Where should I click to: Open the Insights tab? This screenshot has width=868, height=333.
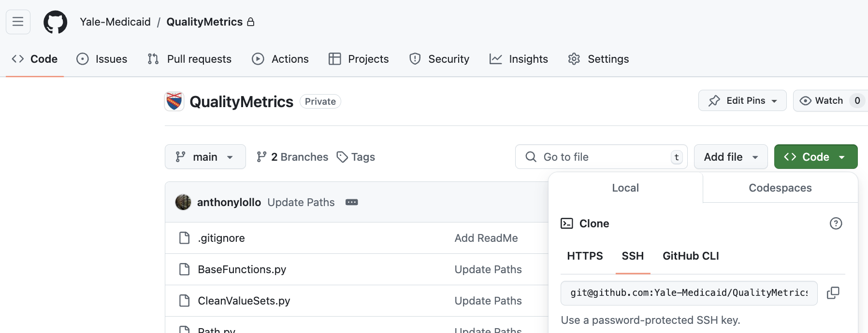[x=519, y=59]
